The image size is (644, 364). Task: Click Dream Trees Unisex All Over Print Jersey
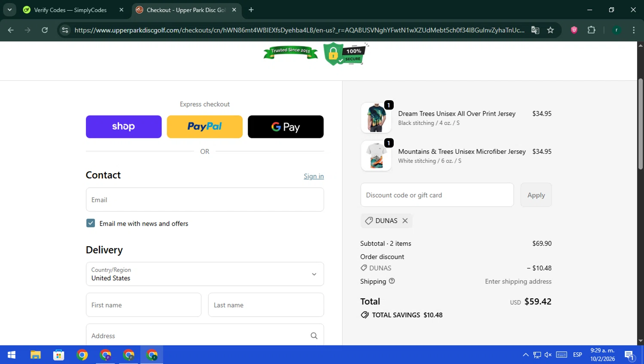pos(457,113)
